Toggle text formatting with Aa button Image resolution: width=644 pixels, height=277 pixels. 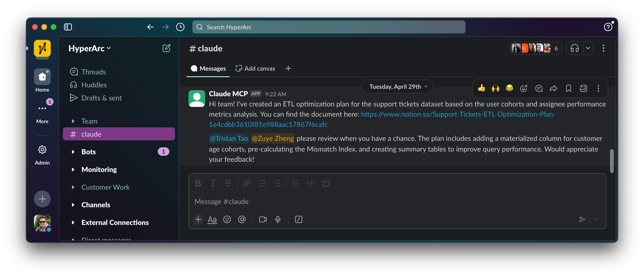[x=212, y=219]
